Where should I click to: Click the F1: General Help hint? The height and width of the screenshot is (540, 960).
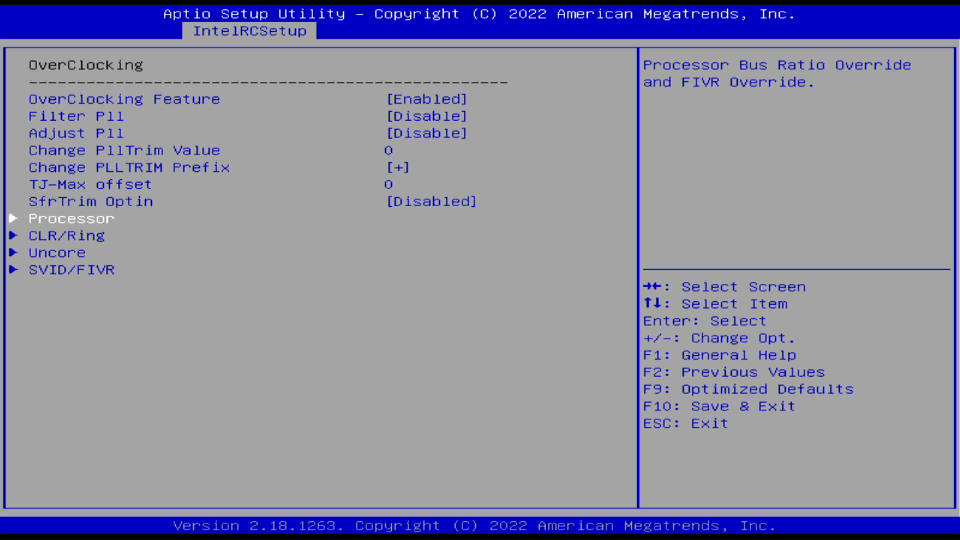point(720,356)
